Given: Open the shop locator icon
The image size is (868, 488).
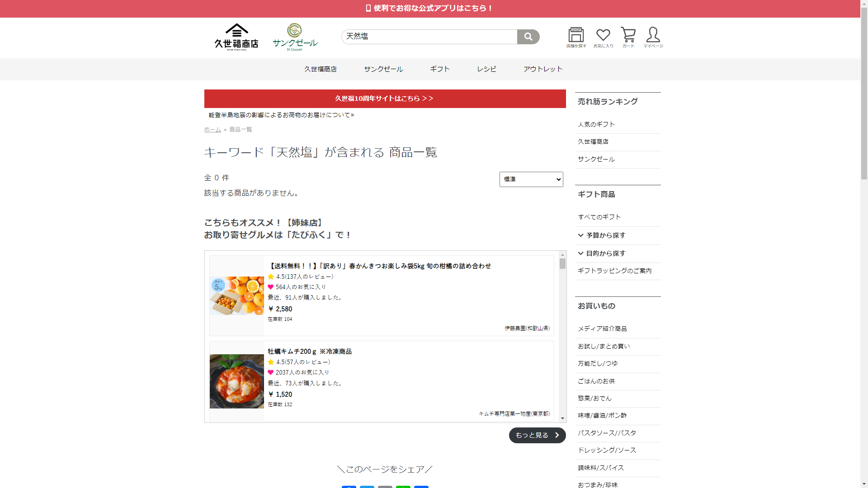Looking at the screenshot, I should pos(576,37).
